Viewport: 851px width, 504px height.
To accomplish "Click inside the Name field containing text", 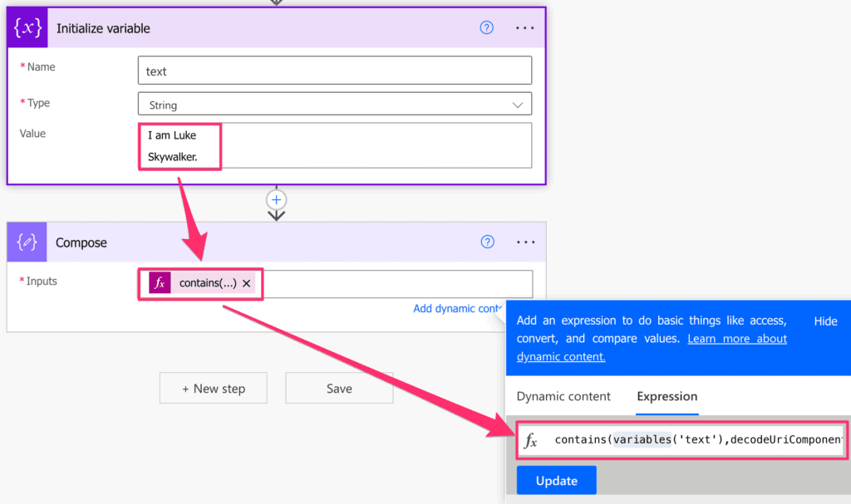I will [335, 70].
